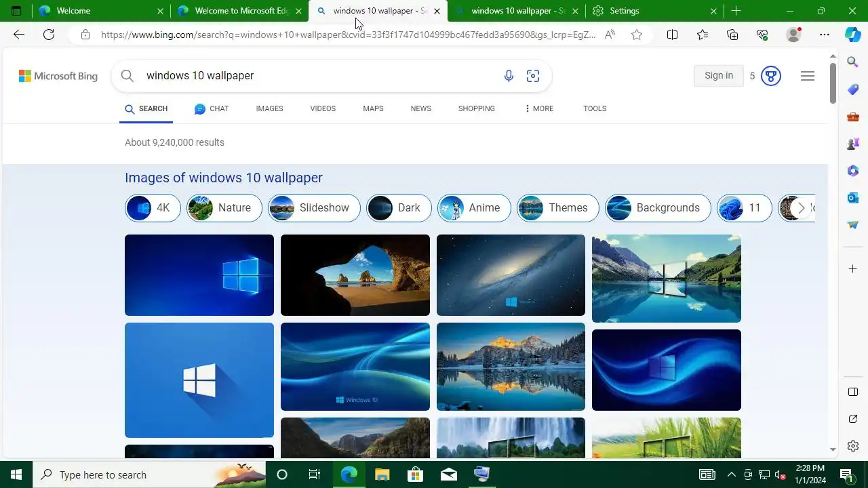
Task: Open the Windows Start menu
Action: (x=16, y=474)
